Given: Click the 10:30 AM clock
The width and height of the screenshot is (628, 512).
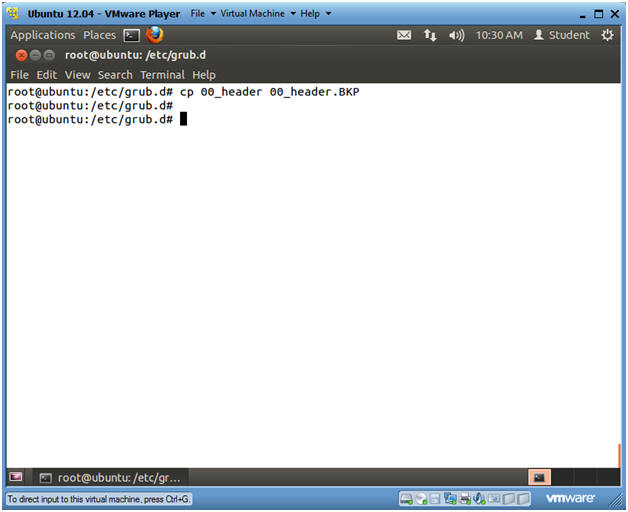Looking at the screenshot, I should click(x=499, y=35).
